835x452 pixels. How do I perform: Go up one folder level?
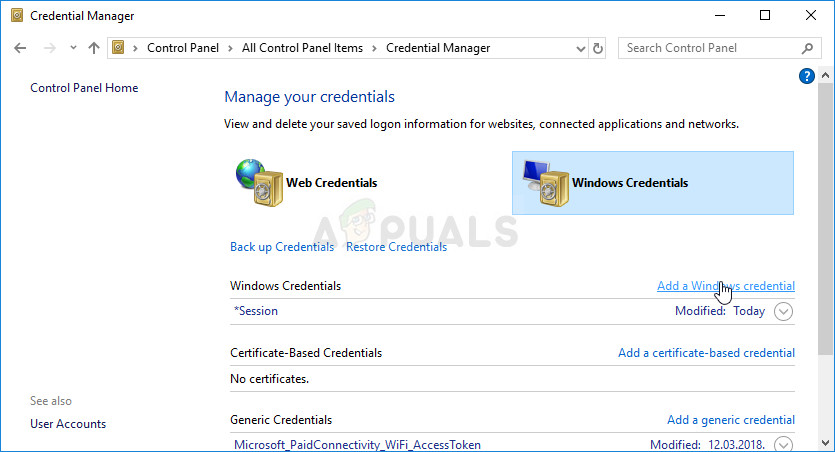tap(94, 48)
